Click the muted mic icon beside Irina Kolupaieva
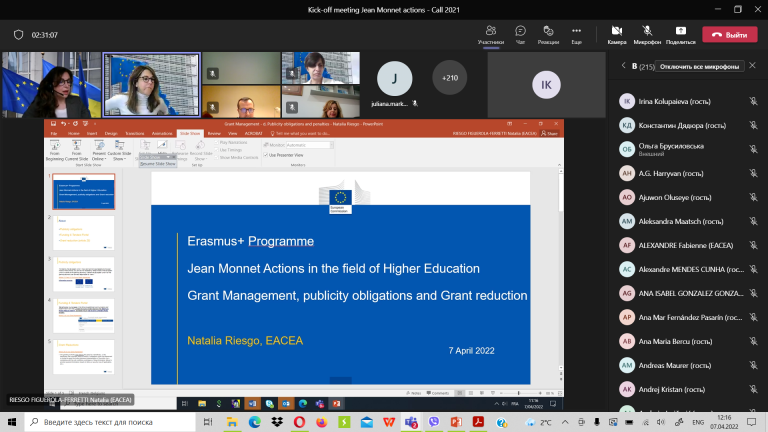The width and height of the screenshot is (768, 432). pos(753,101)
